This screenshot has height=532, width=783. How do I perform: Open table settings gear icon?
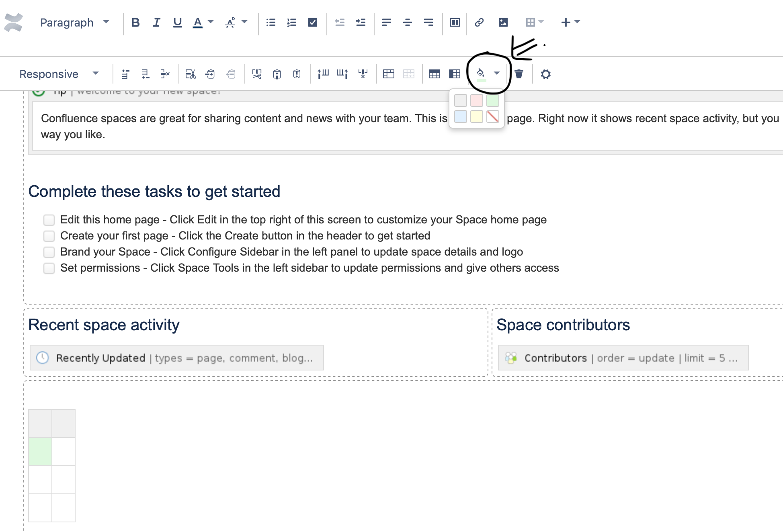tap(545, 74)
